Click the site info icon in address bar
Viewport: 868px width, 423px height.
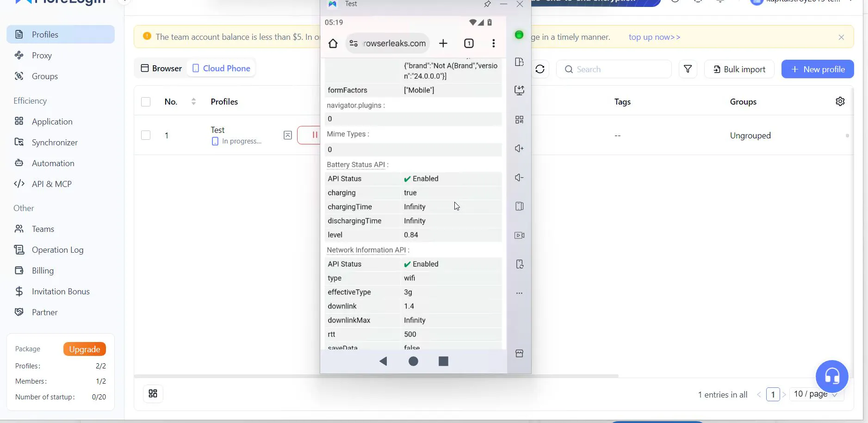[353, 44]
